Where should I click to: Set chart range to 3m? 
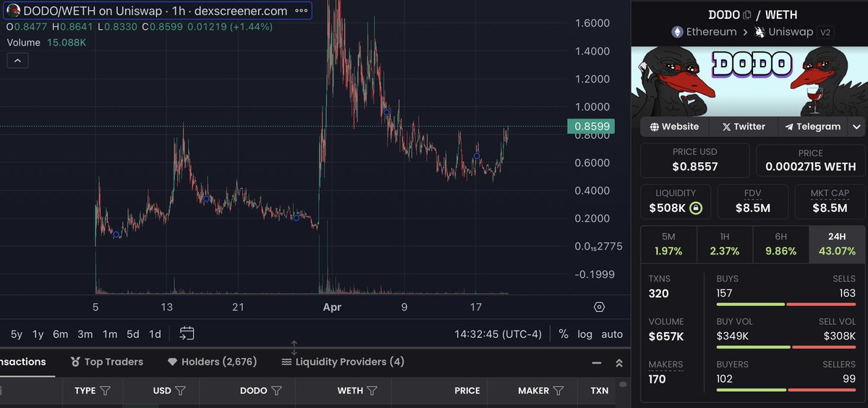coord(85,334)
